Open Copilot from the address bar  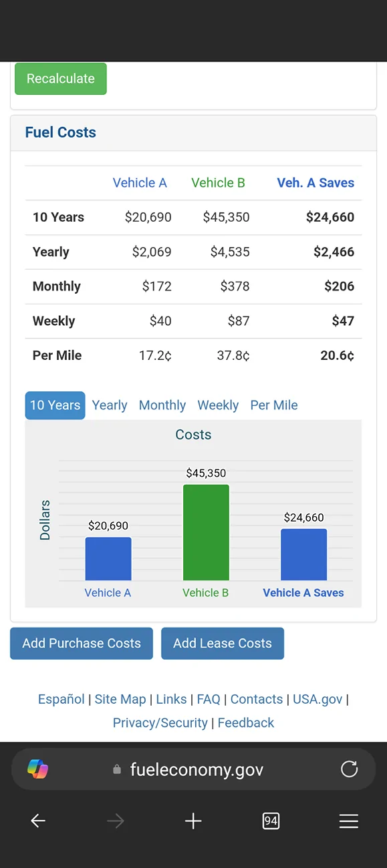(38, 769)
